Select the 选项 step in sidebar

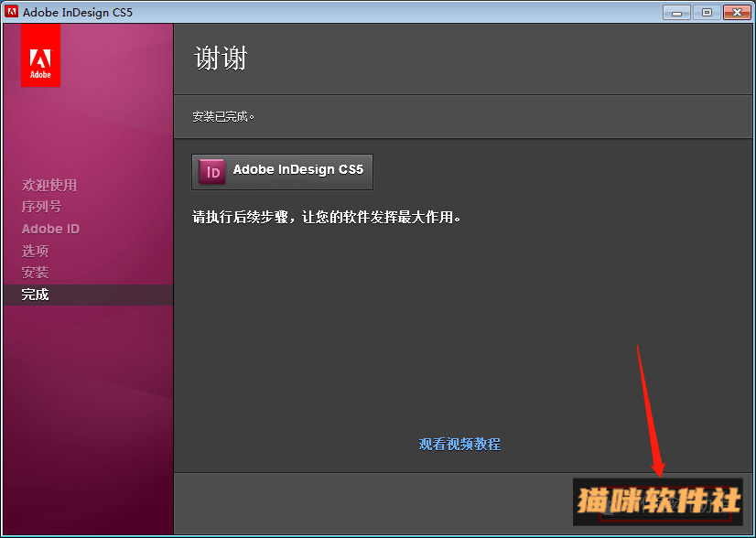coord(35,251)
